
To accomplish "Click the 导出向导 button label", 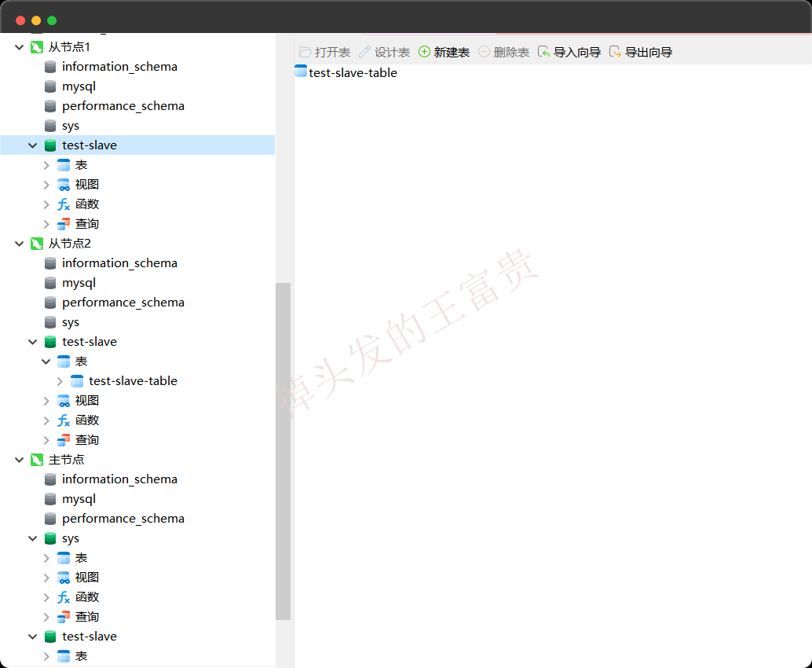I will [x=649, y=53].
